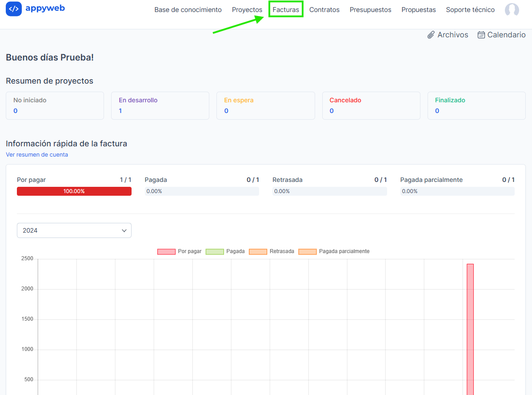This screenshot has height=395, width=532.
Task: Go to Proyectos in the navigation
Action: (x=247, y=10)
